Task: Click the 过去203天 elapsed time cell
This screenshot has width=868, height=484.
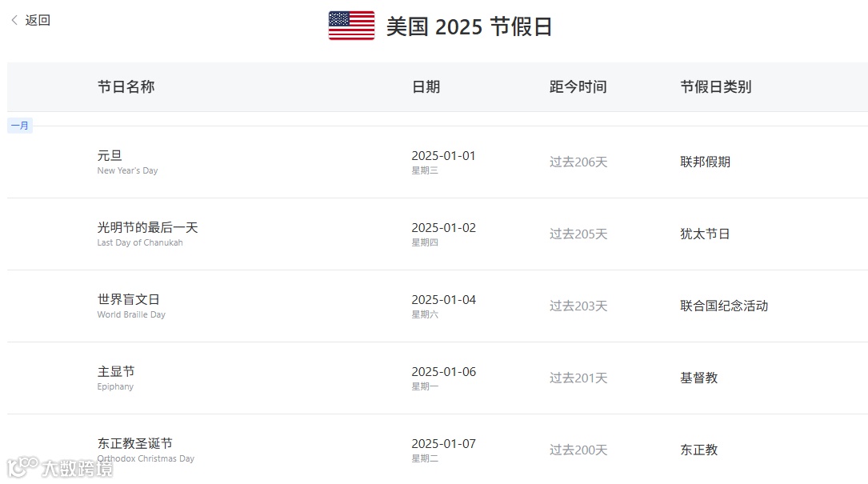Action: pyautogui.click(x=578, y=306)
